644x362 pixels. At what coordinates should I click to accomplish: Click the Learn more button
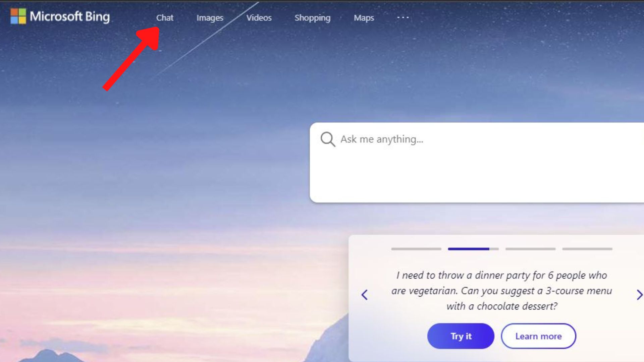pyautogui.click(x=538, y=336)
